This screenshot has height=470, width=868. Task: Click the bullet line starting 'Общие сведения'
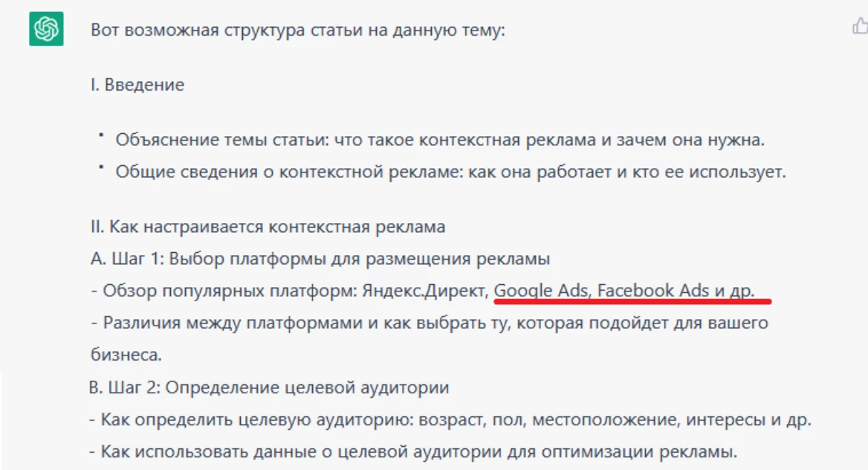[x=450, y=172]
